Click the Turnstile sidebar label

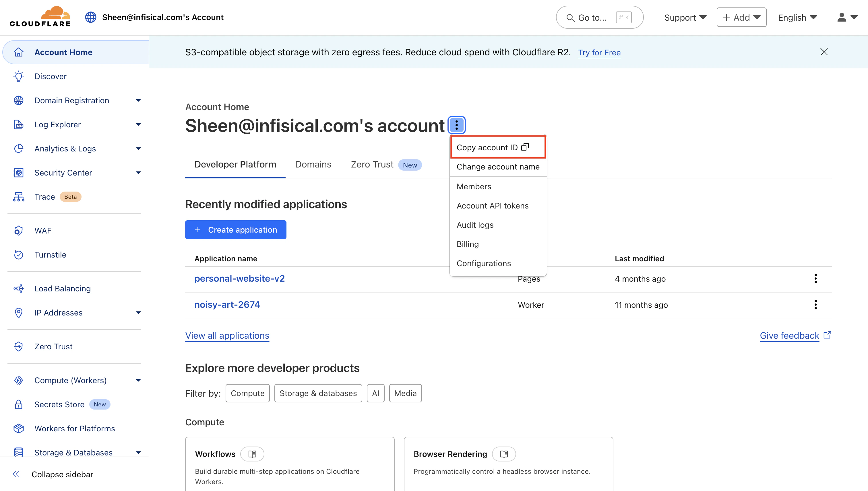(50, 255)
